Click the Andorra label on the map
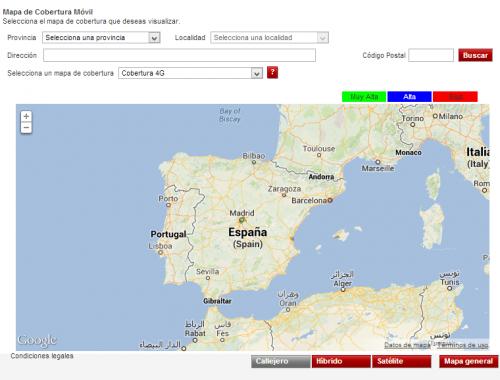Screen dimensions: 500x380 321,177
